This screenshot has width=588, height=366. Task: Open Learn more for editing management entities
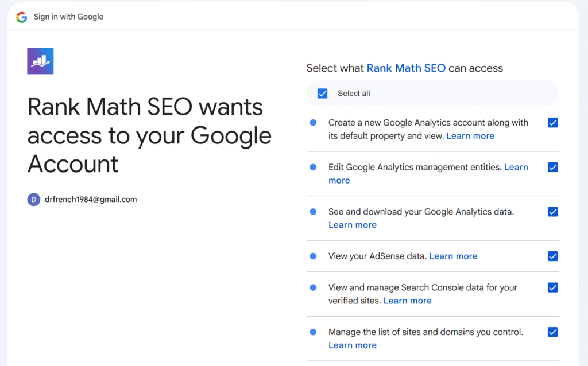click(x=428, y=174)
